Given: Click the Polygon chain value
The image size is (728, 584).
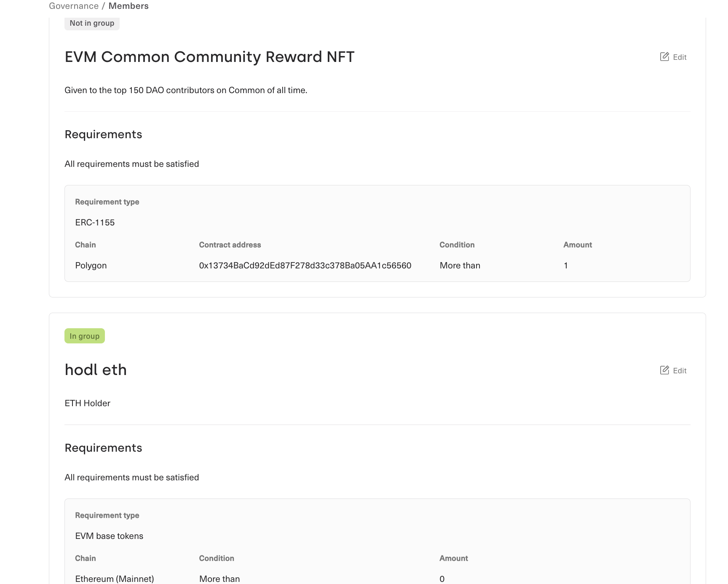Looking at the screenshot, I should [91, 265].
